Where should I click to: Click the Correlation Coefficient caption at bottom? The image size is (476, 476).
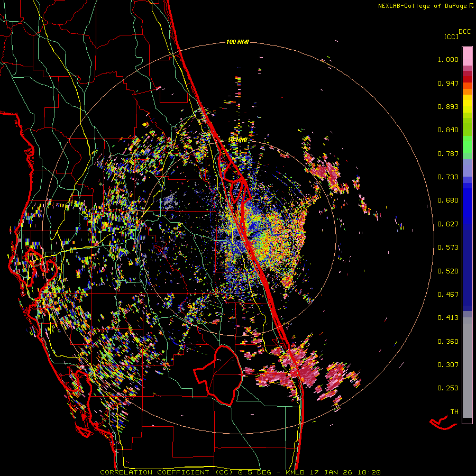pyautogui.click(x=240, y=472)
